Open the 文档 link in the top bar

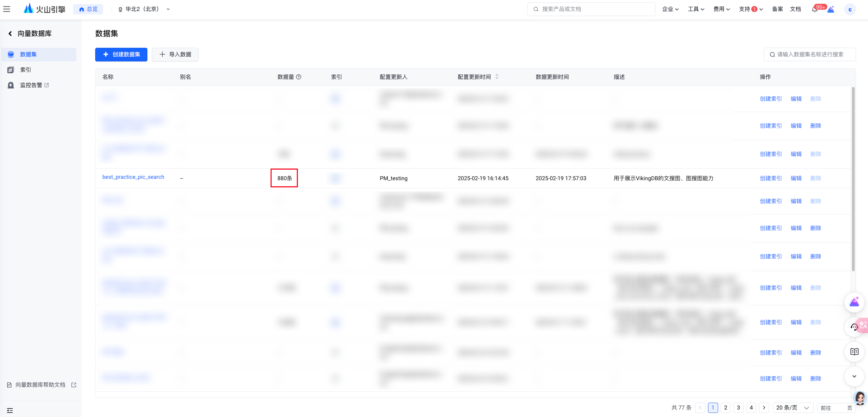tap(795, 9)
